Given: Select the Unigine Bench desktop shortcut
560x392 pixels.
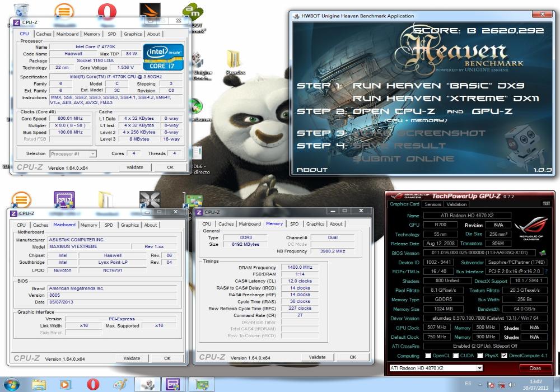Looking at the screenshot, I should (x=201, y=67).
